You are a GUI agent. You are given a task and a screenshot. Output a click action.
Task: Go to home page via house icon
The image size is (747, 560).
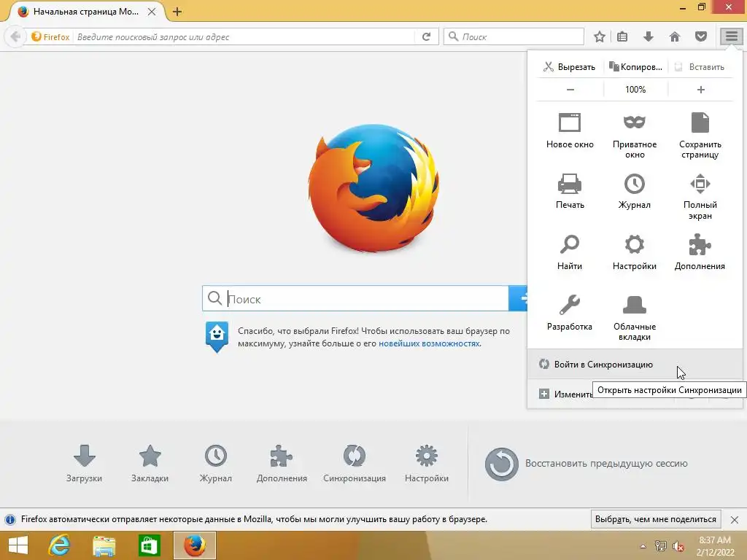tap(675, 36)
